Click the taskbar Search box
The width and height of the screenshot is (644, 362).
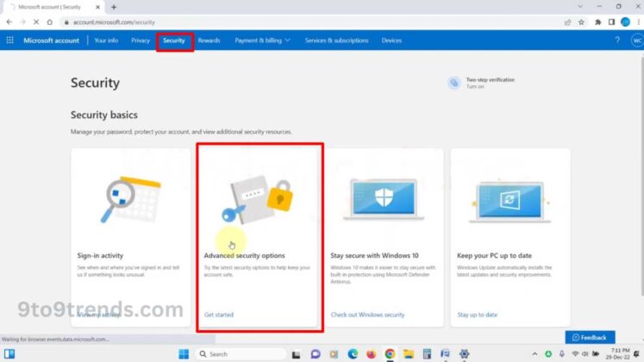click(241, 353)
